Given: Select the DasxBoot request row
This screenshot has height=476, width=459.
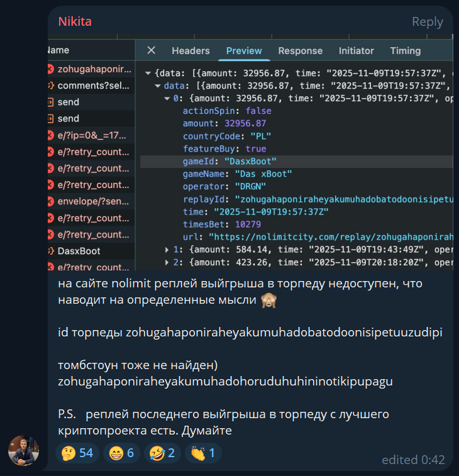Looking at the screenshot, I should 91,251.
